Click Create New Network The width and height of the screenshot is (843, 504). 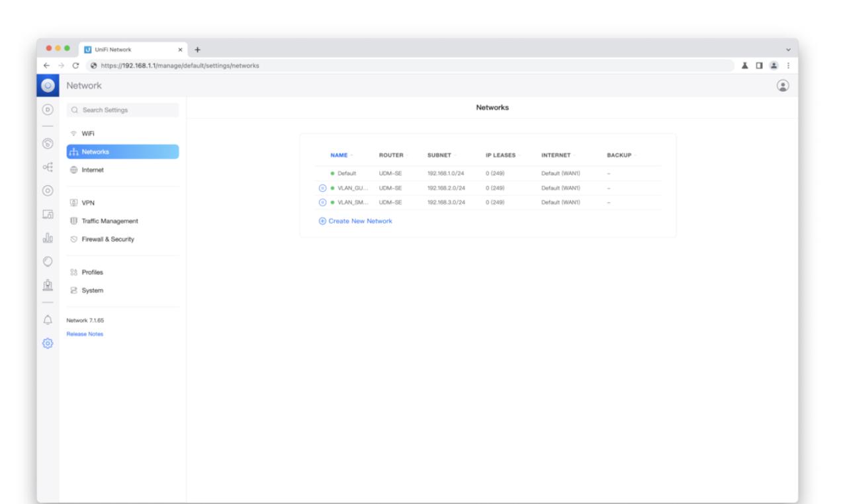356,221
